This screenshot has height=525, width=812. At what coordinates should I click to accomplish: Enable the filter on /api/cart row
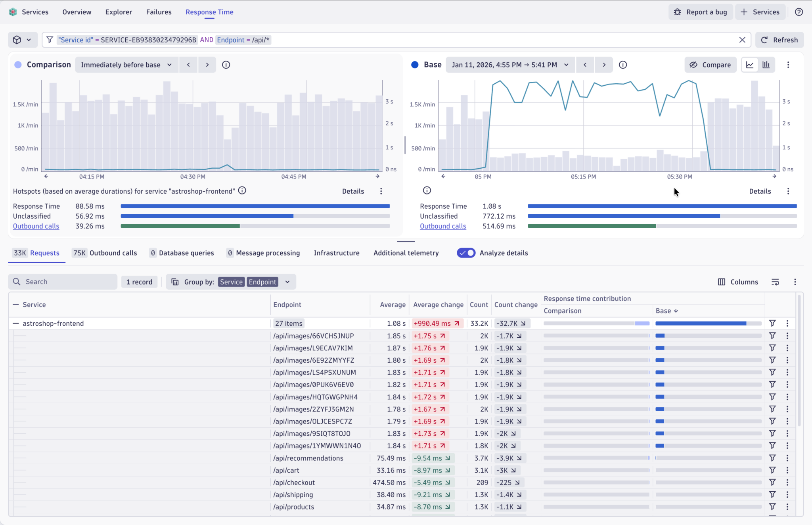[773, 470]
